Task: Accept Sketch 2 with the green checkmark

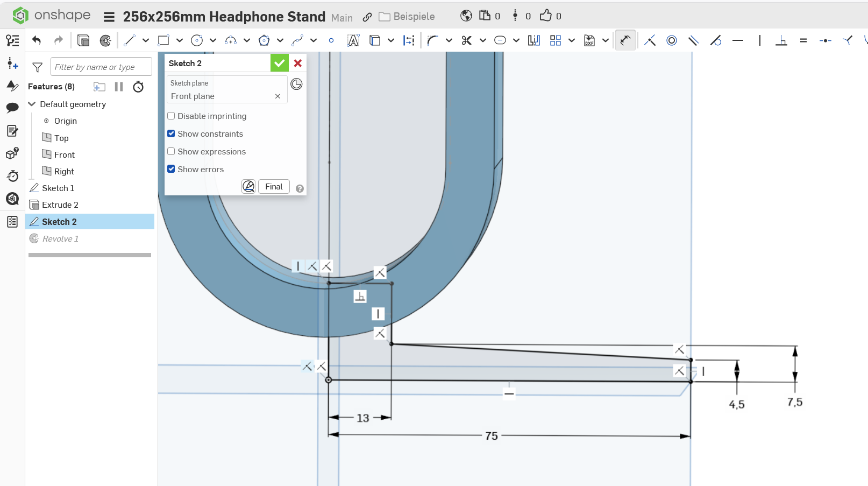Action: pos(280,63)
